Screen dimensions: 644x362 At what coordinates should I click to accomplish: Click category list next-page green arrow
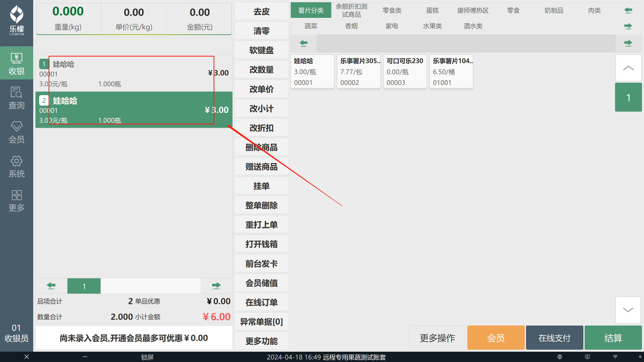[x=628, y=26]
